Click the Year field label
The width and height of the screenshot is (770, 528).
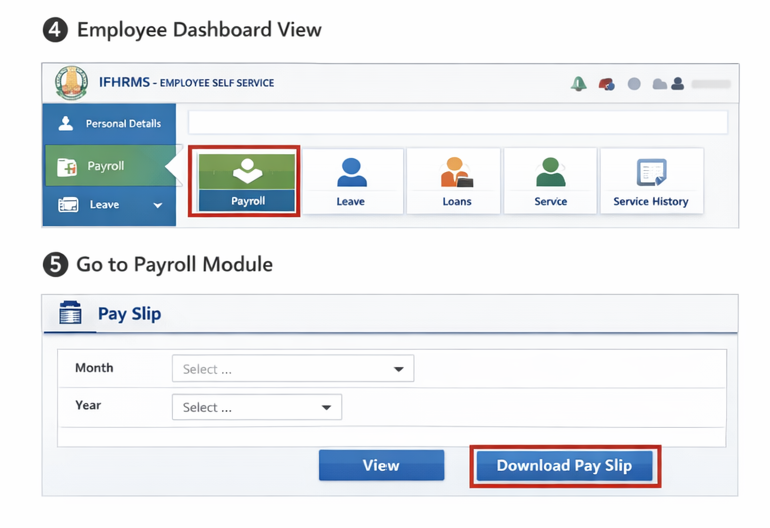pos(88,405)
